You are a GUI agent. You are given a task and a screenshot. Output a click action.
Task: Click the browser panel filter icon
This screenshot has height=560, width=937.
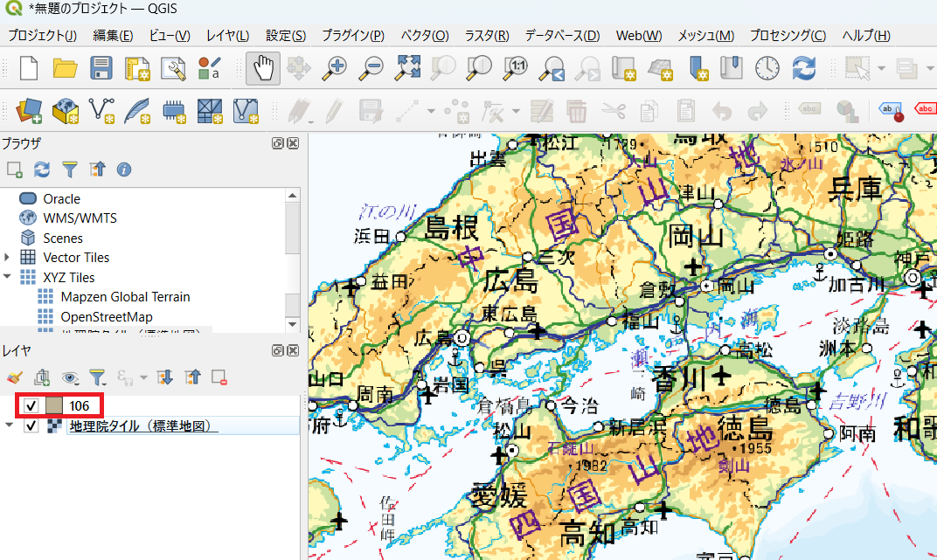click(69, 169)
